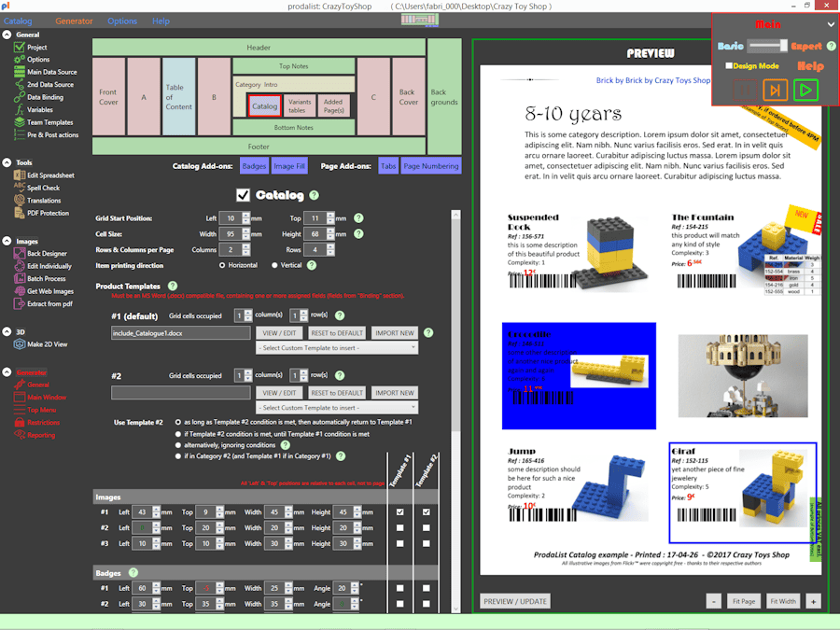The image size is (840, 630).
Task: Open Generator Reporting icon
Action: [20, 435]
